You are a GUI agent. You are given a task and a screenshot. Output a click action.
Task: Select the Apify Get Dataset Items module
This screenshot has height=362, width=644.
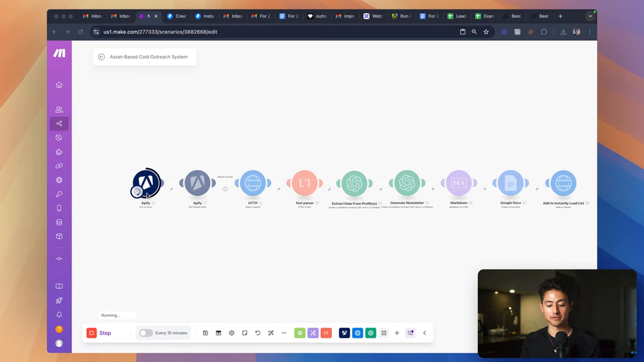(x=197, y=183)
